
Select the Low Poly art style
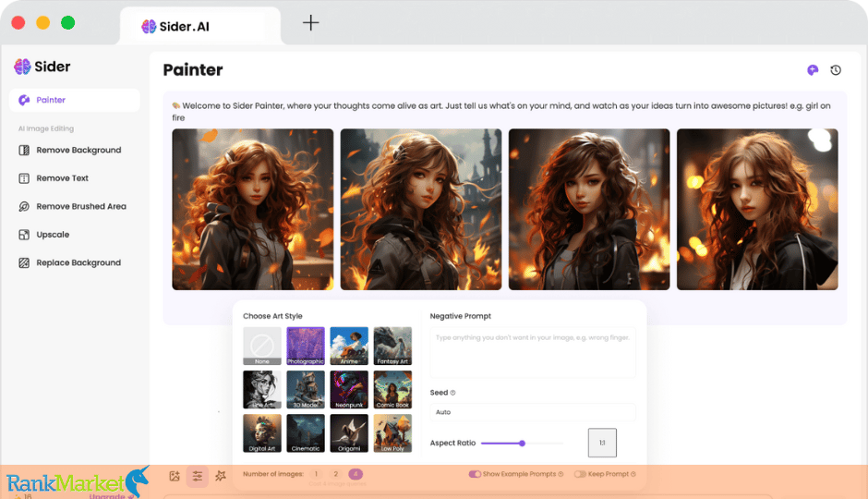392,433
